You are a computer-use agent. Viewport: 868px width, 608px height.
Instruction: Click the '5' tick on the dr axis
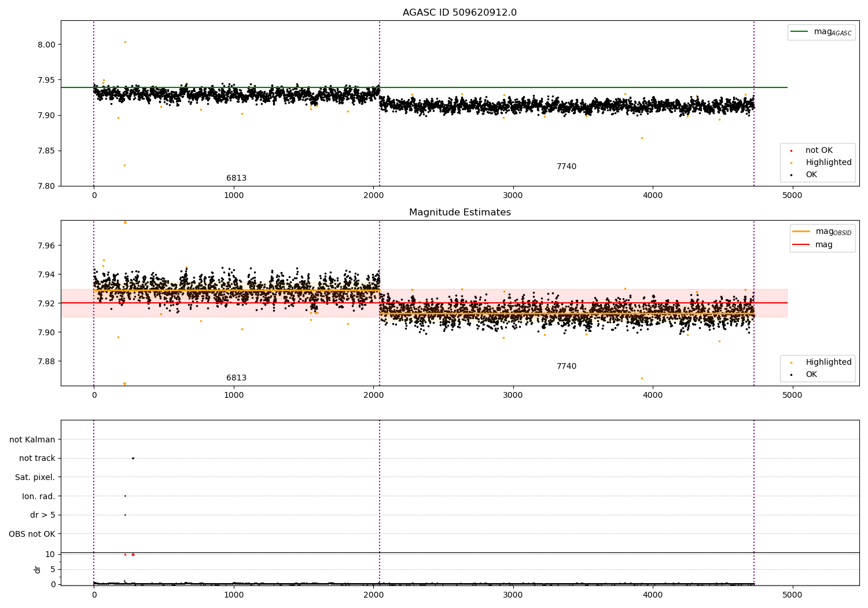point(53,569)
